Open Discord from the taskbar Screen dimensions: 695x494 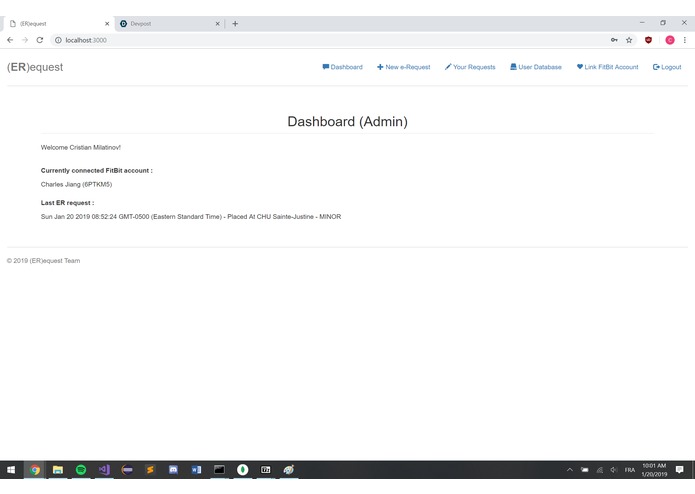click(173, 470)
